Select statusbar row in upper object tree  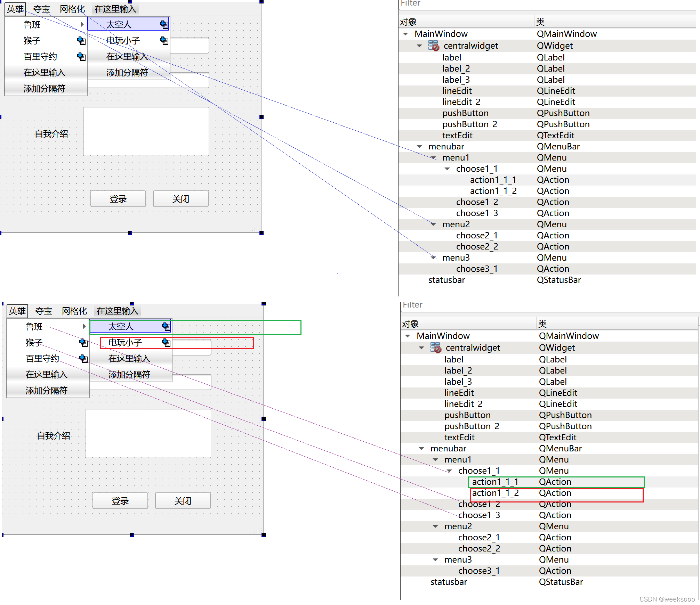tap(446, 280)
